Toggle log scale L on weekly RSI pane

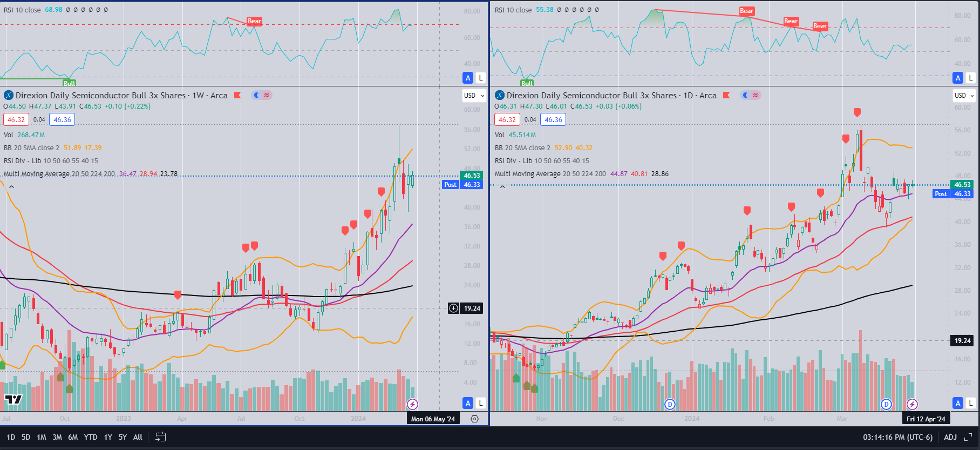(x=481, y=78)
